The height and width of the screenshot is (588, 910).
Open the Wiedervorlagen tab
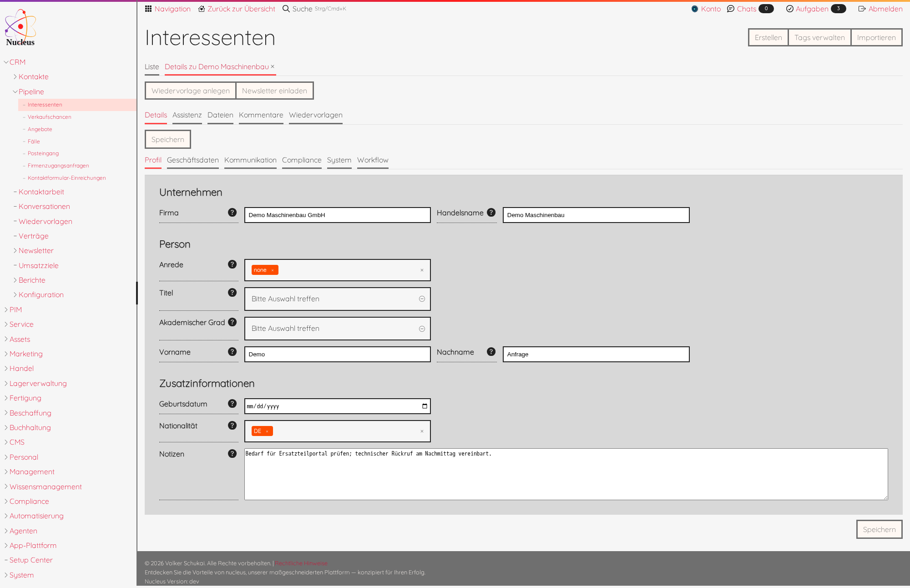[316, 115]
